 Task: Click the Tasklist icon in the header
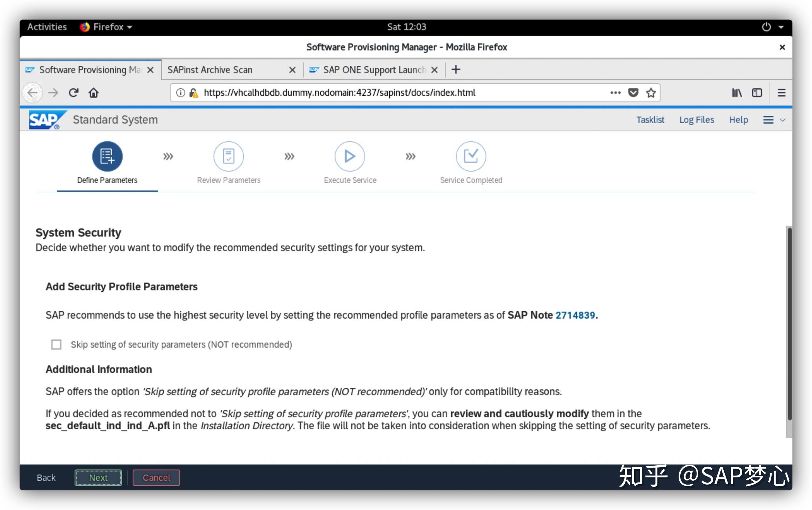point(648,119)
